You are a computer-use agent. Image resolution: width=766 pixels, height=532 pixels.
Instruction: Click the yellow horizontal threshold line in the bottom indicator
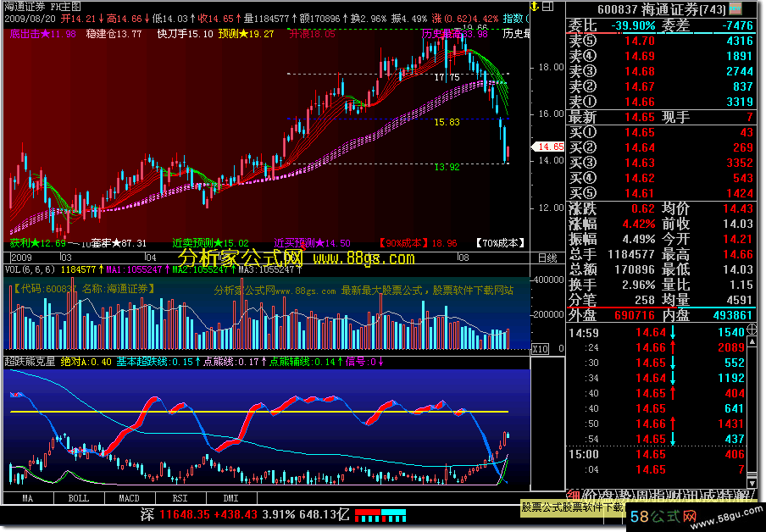click(x=259, y=412)
